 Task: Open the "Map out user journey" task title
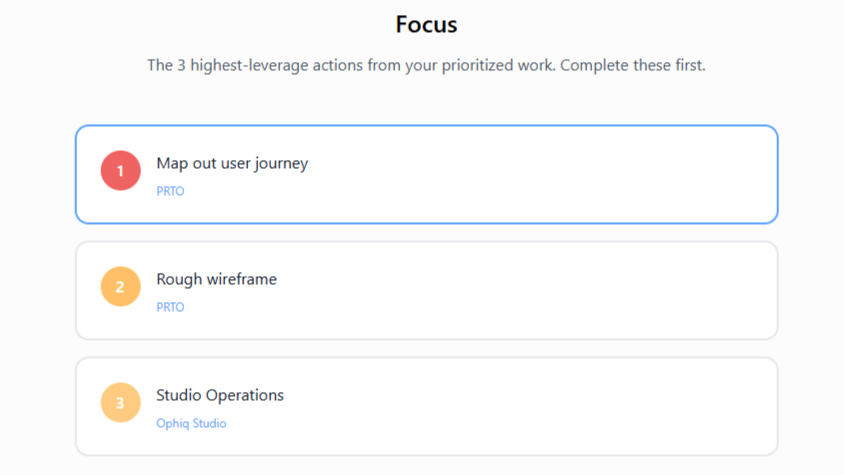click(232, 163)
